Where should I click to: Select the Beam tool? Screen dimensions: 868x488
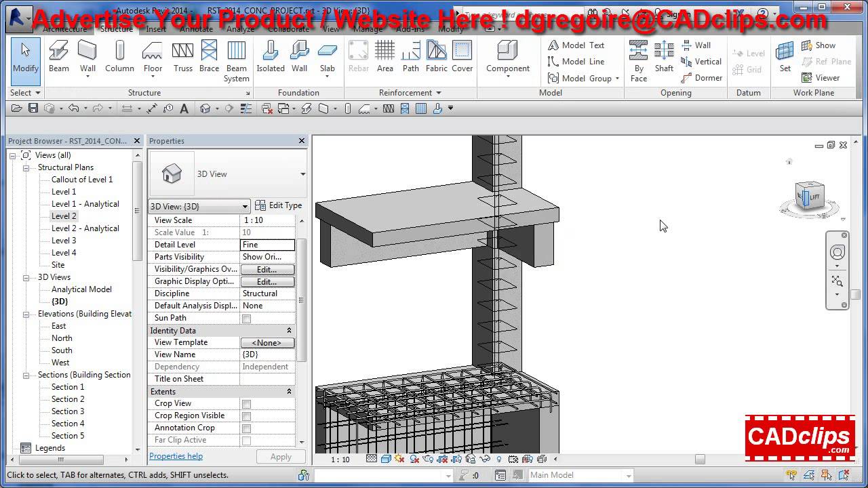point(58,58)
